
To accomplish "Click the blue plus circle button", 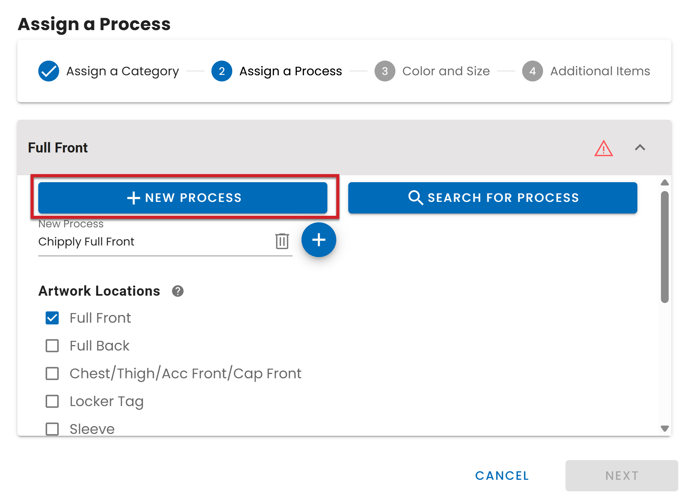I will pyautogui.click(x=319, y=240).
